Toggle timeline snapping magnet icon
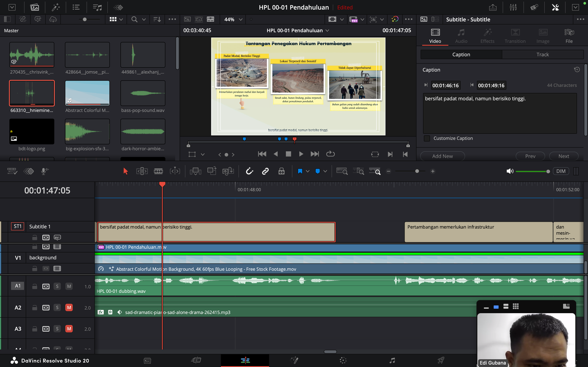588x367 pixels. (x=249, y=171)
